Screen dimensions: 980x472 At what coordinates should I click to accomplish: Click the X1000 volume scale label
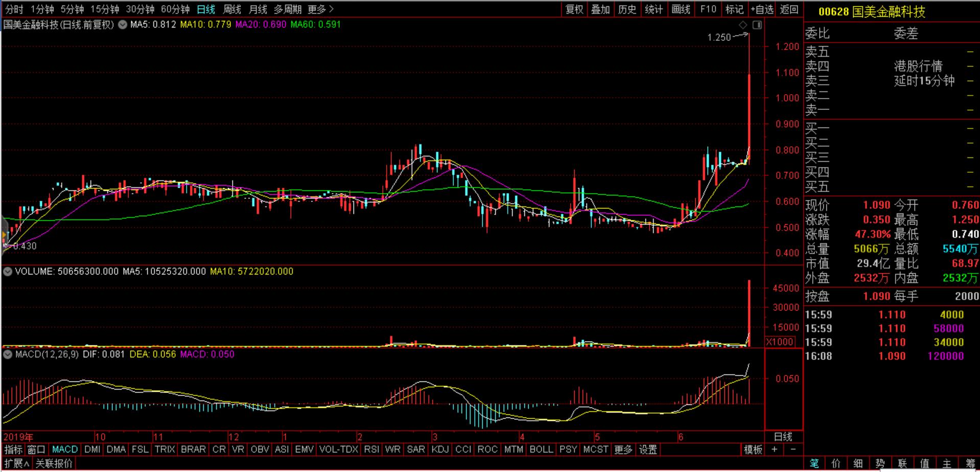pos(780,342)
